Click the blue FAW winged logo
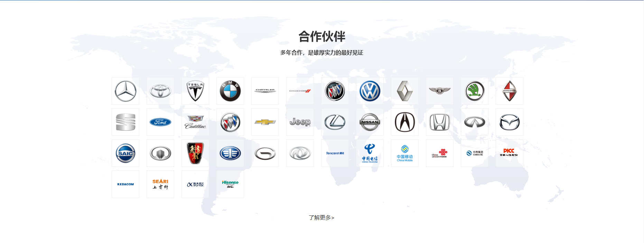644x243 pixels. coord(230,153)
